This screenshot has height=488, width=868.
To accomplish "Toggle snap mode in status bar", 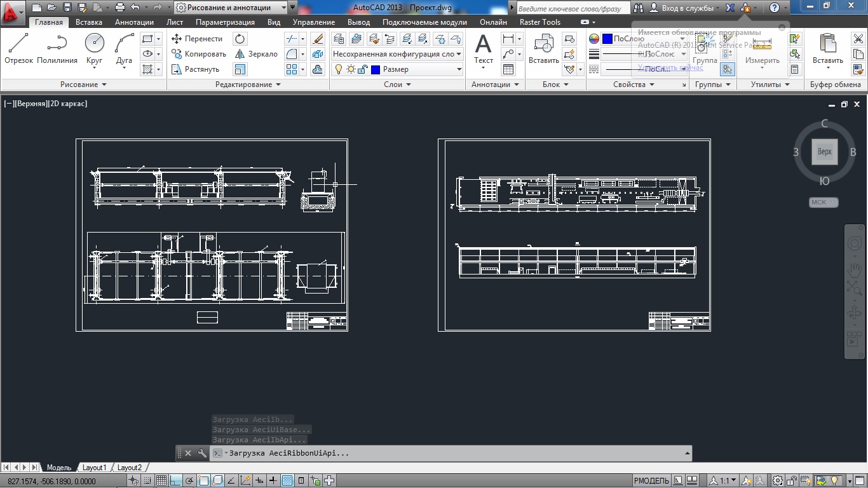I will [x=147, y=481].
